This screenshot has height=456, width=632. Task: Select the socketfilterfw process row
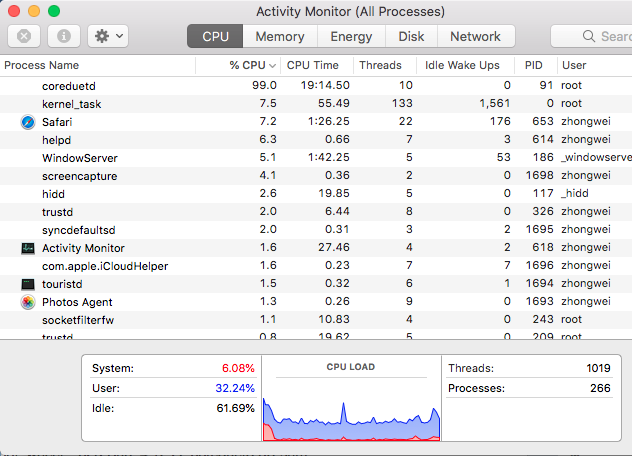pos(316,320)
